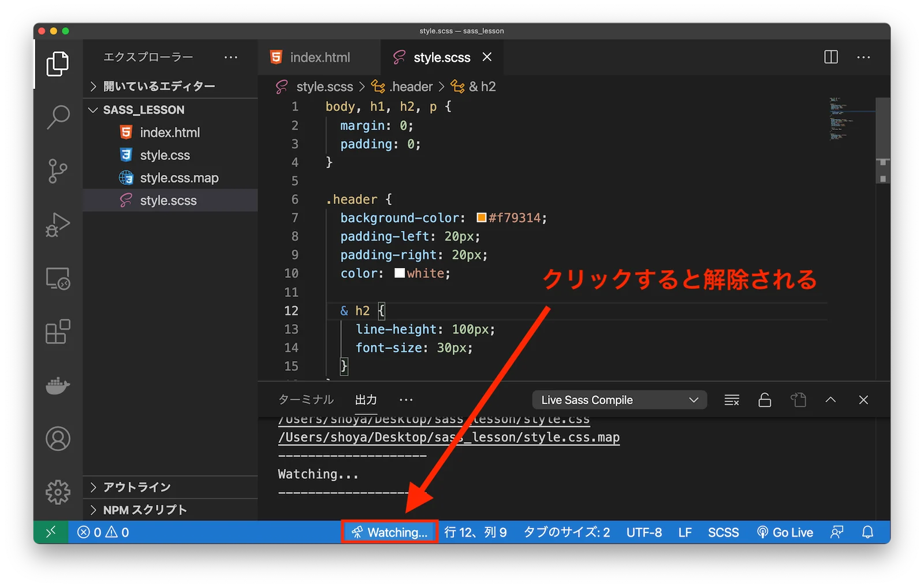Change indentation via タブのサイズ: 2
The width and height of the screenshot is (924, 588).
tap(567, 532)
